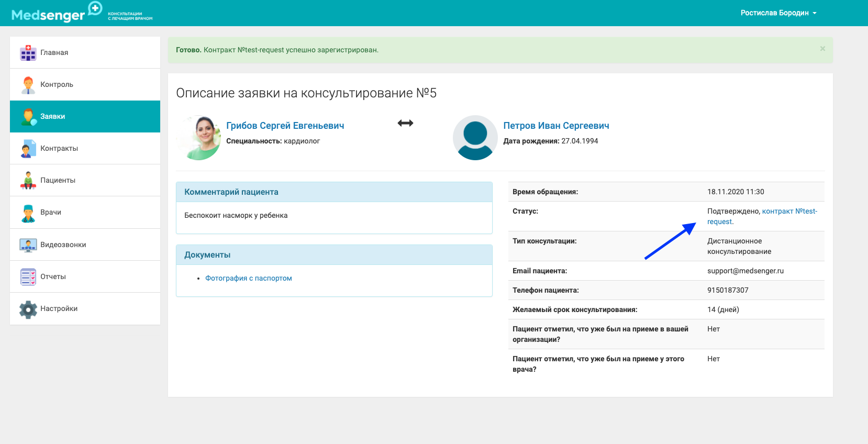Click the Видеозвонки monitor icon
This screenshot has width=868, height=444.
[x=28, y=245]
